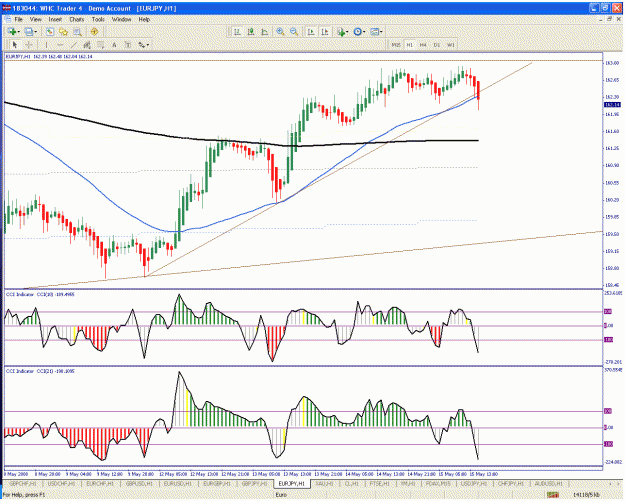Switch to the GBPUSD,H1 chart tab
Screen dimensions: 625x501
[x=139, y=483]
